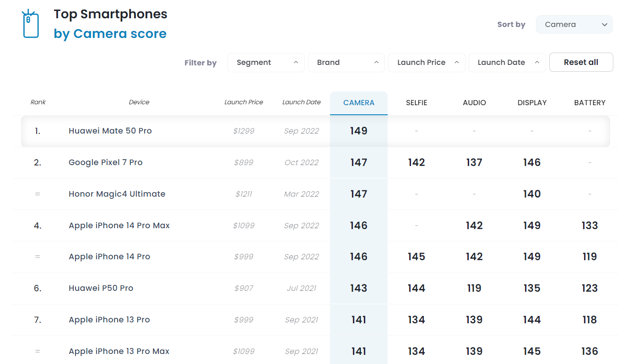Select Honor Magic4 Ultimate device

pos(117,194)
